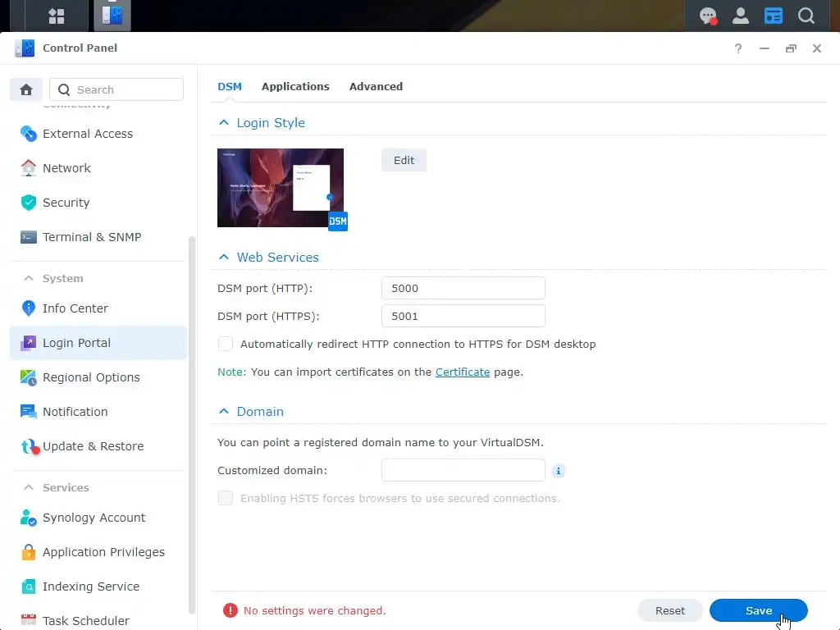Click the login style preview thumbnail
This screenshot has height=630, width=840.
coord(281,188)
